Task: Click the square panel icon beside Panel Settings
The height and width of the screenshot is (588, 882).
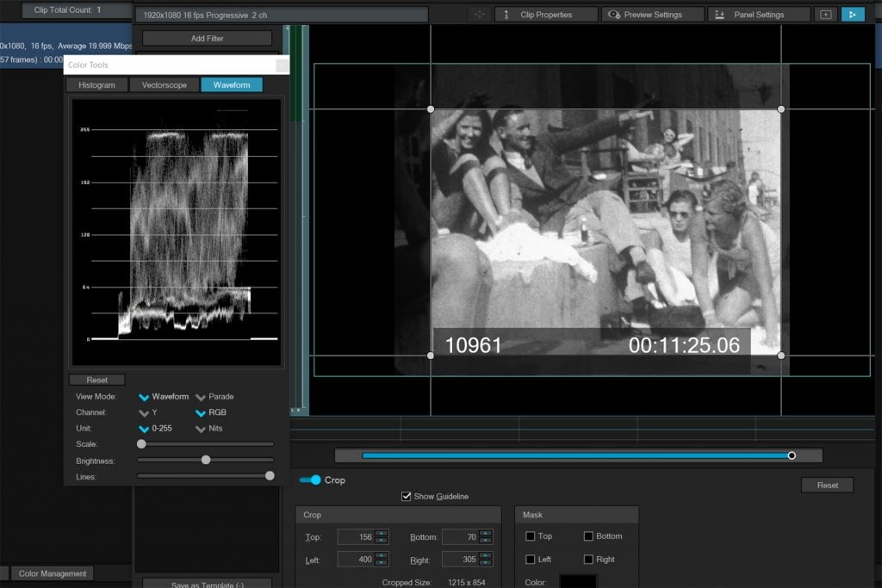Action: (825, 15)
